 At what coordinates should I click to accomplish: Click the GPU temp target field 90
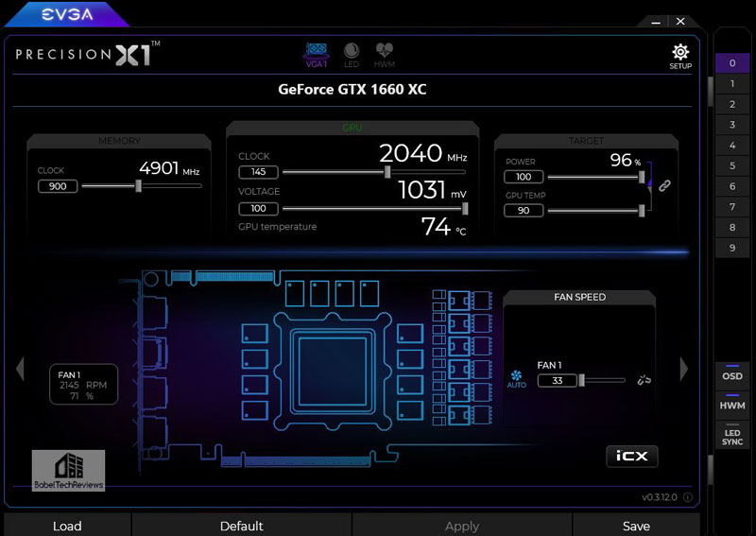tap(524, 211)
